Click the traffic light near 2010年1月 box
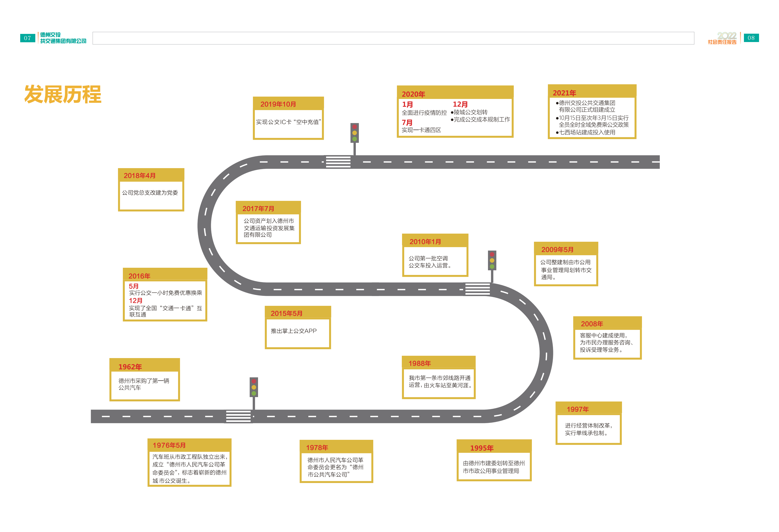 coord(492,261)
